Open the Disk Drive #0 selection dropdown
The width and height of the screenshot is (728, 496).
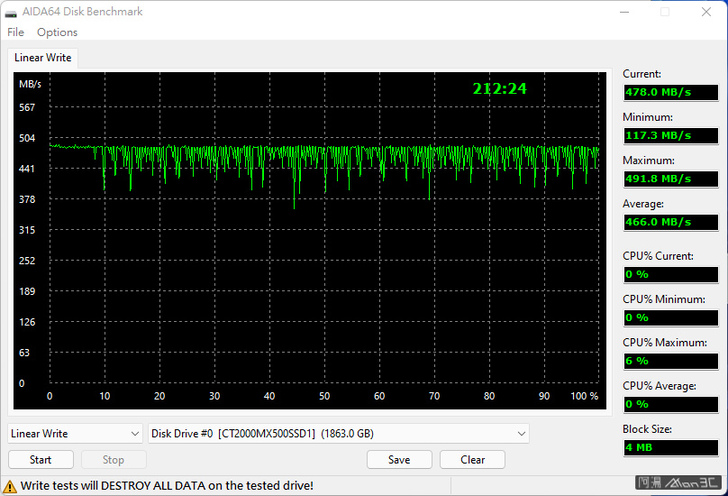(x=338, y=433)
